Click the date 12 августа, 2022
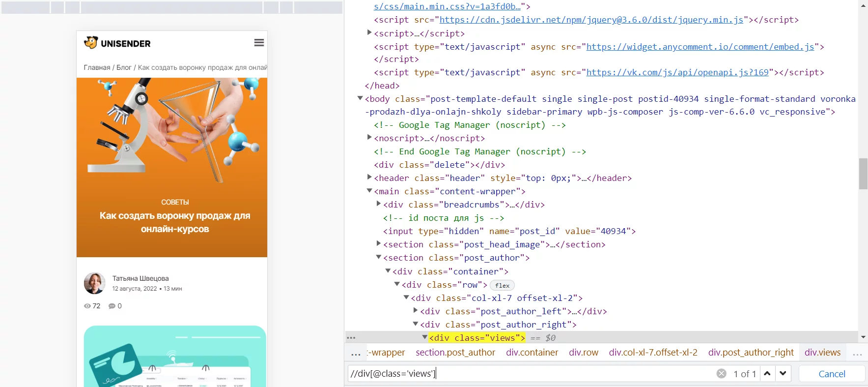 click(134, 289)
